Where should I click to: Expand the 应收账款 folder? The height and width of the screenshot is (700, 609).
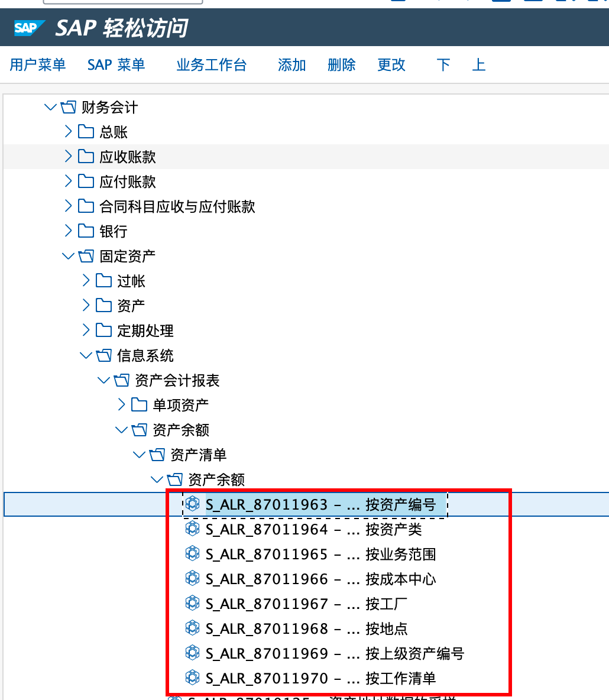tap(69, 156)
